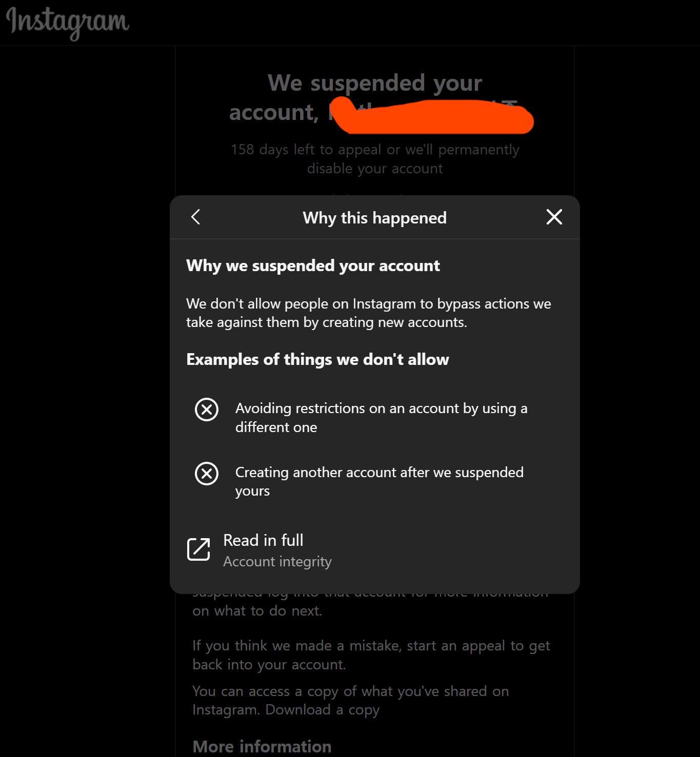This screenshot has width=700, height=757.
Task: Click the external link icon beside Read in full
Action: 198,549
